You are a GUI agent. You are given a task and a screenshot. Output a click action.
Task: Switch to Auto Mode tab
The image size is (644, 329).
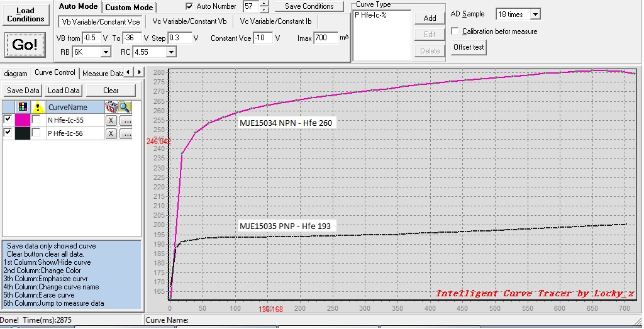(78, 6)
